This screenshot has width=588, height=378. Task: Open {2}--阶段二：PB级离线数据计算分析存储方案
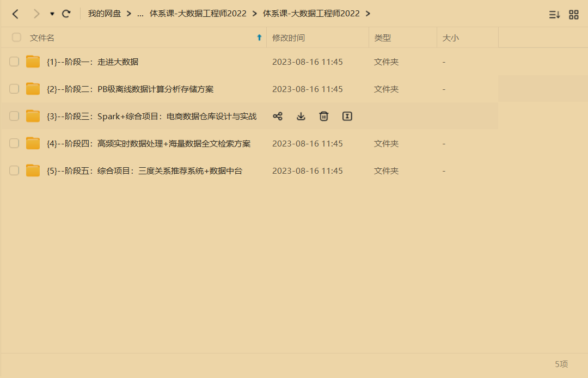pos(130,89)
